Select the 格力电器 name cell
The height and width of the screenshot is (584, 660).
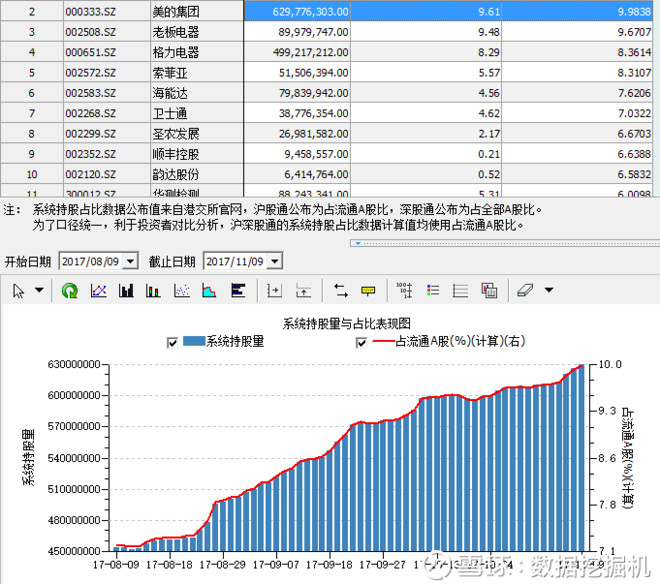click(197, 52)
